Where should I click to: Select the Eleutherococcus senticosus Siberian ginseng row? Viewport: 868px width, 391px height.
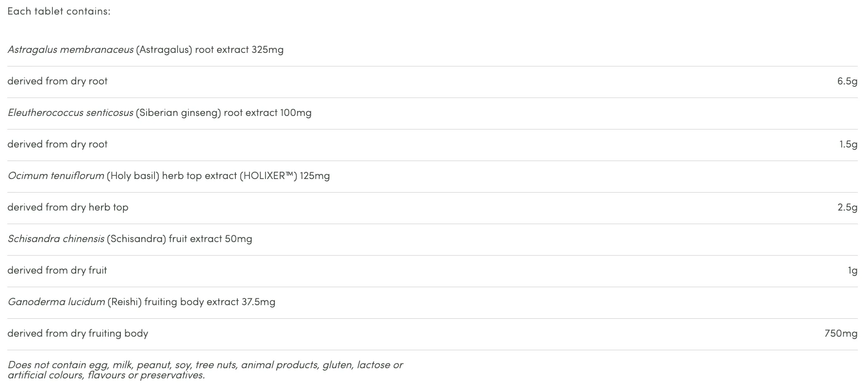432,113
